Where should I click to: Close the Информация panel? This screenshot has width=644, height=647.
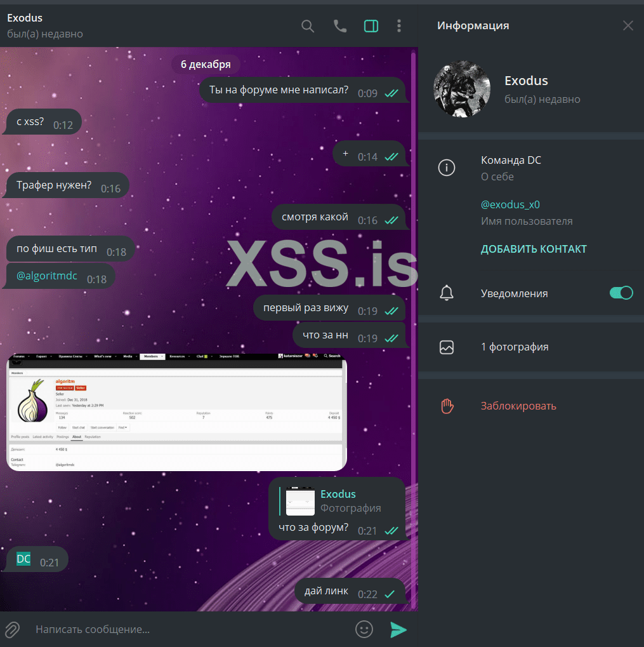click(628, 25)
